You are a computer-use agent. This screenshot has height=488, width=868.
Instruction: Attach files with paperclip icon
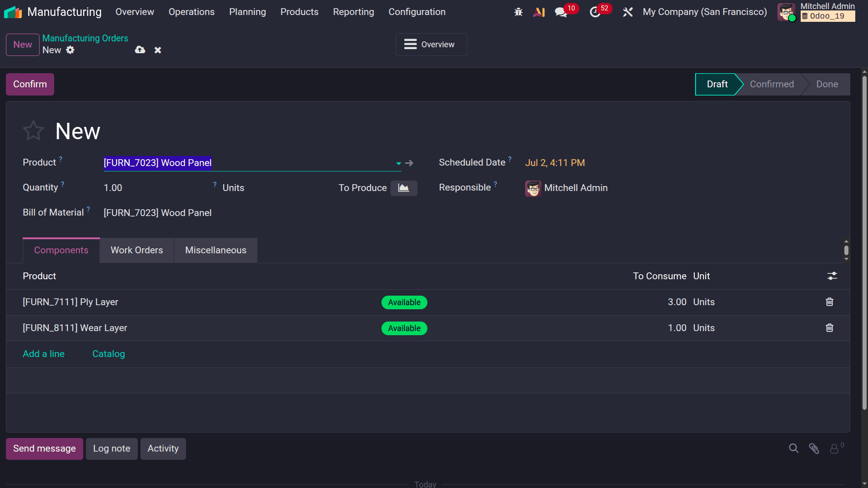click(814, 448)
